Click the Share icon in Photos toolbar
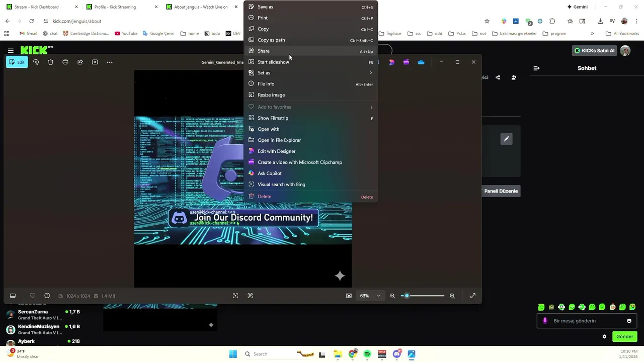The width and height of the screenshot is (644, 362). (80, 62)
